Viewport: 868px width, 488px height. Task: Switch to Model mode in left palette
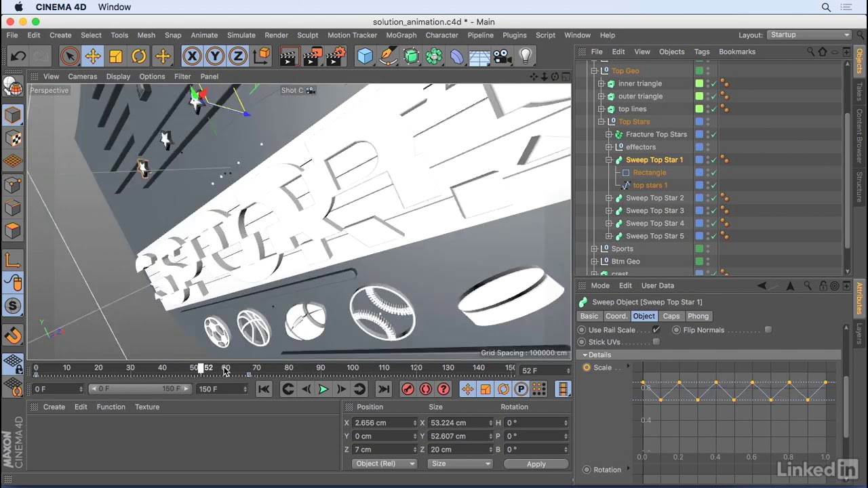pyautogui.click(x=13, y=115)
